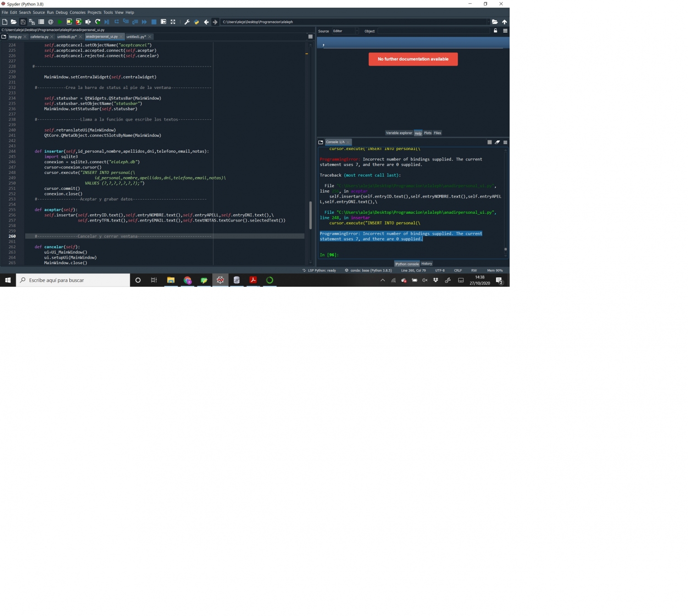Maximize the current pane
688x616 pixels.
[x=163, y=22]
